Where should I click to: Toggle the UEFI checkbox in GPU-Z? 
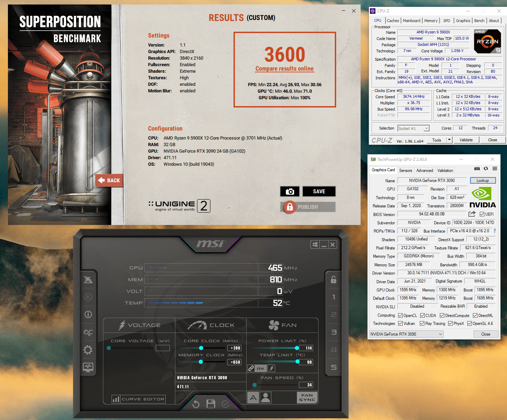(482, 214)
